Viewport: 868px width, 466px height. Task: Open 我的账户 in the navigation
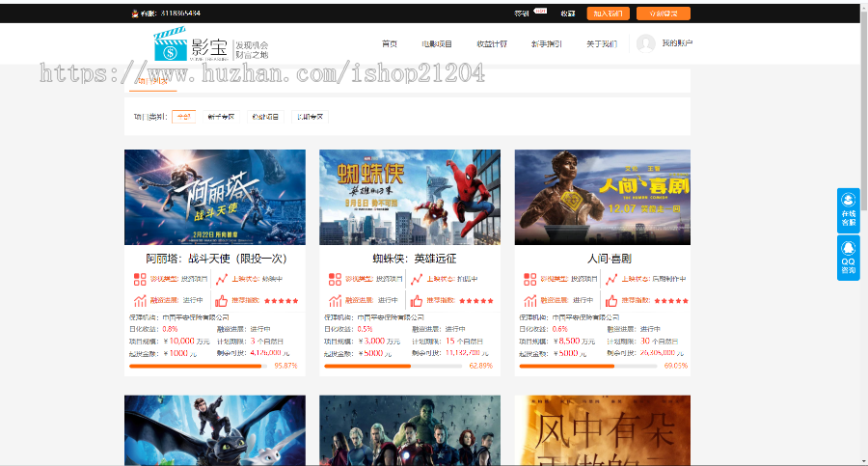677,43
